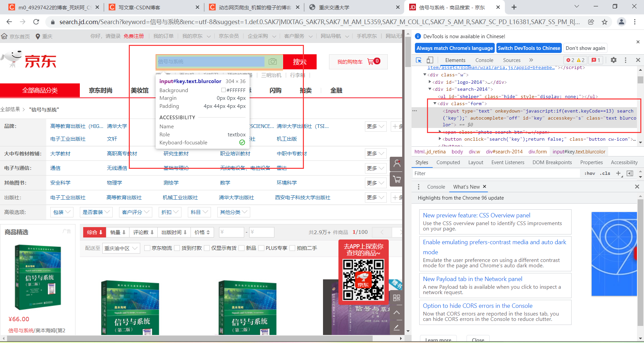Viewport: 644px width, 343px height.
Task: Click the location pin icon next to 重庆
Action: point(38,36)
